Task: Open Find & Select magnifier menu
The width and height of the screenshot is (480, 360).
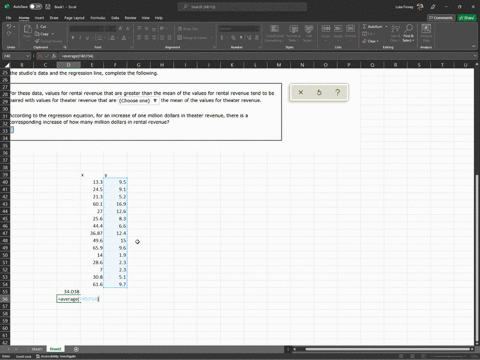Action: point(408,33)
